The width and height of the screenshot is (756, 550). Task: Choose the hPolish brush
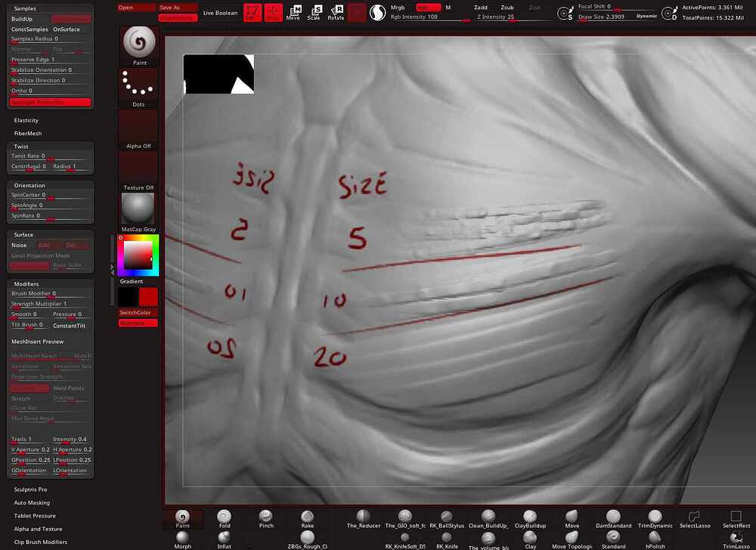pos(655,540)
